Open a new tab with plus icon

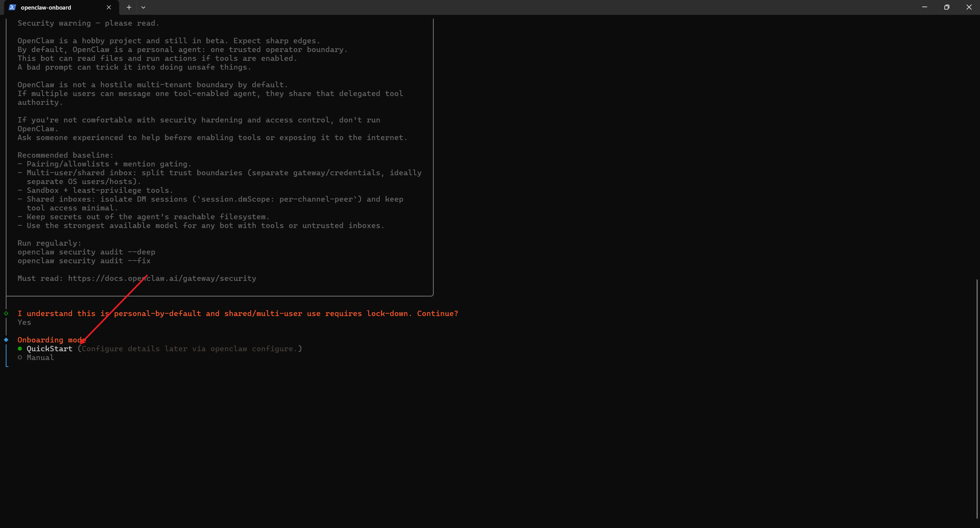point(129,7)
